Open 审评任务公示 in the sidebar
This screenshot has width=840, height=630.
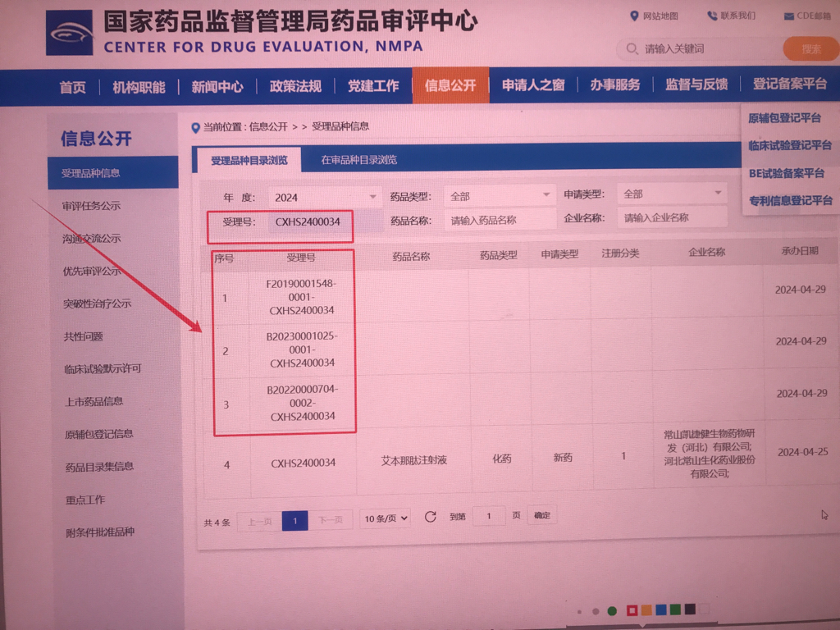pyautogui.click(x=91, y=206)
